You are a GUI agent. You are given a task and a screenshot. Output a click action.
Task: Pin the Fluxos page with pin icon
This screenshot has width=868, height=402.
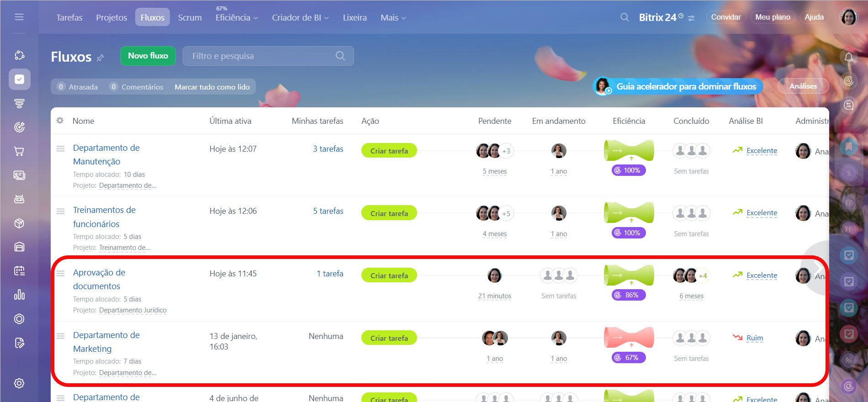pos(101,58)
